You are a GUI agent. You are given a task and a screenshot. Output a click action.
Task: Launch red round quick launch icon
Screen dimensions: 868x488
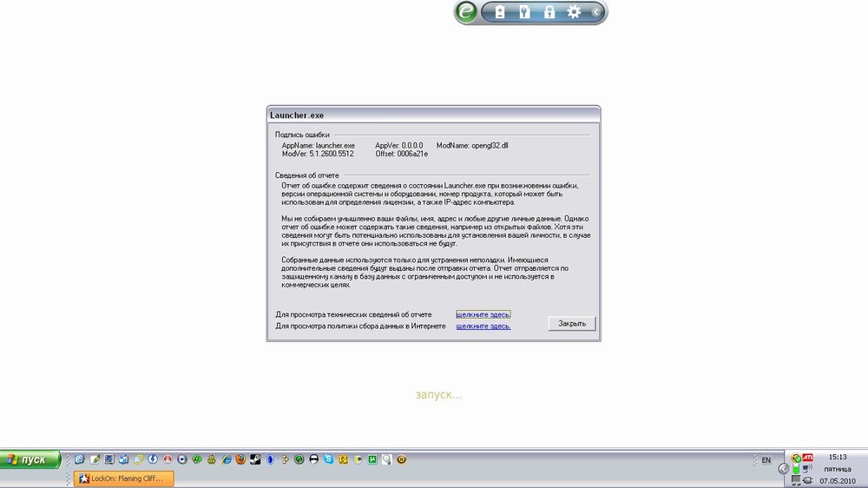(x=168, y=459)
